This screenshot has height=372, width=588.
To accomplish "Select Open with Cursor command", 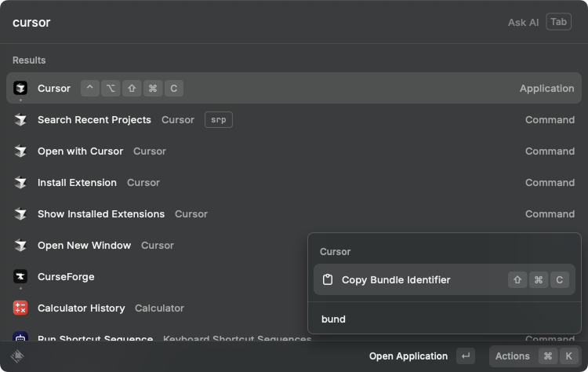I will 294,151.
